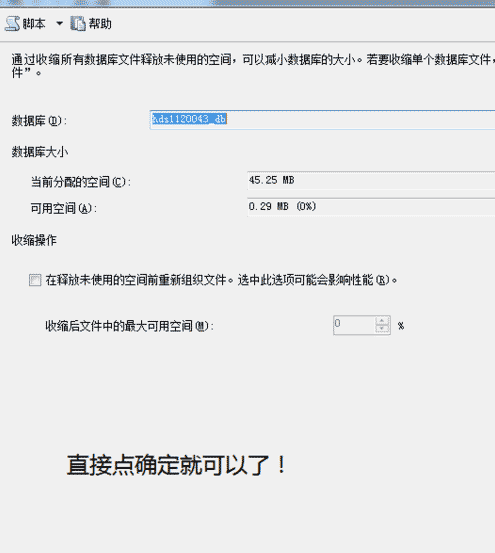Click the 直接点确定就可以了 annotation text
The image size is (495, 553).
(x=177, y=465)
